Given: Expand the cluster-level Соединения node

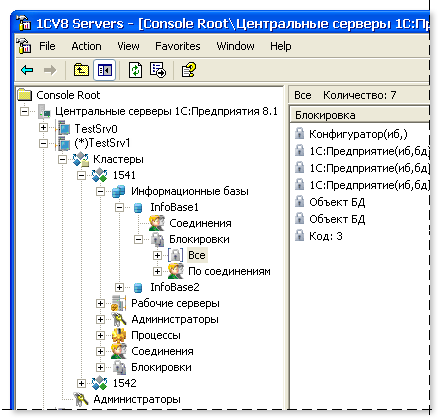Looking at the screenshot, I should pyautogui.click(x=100, y=351).
